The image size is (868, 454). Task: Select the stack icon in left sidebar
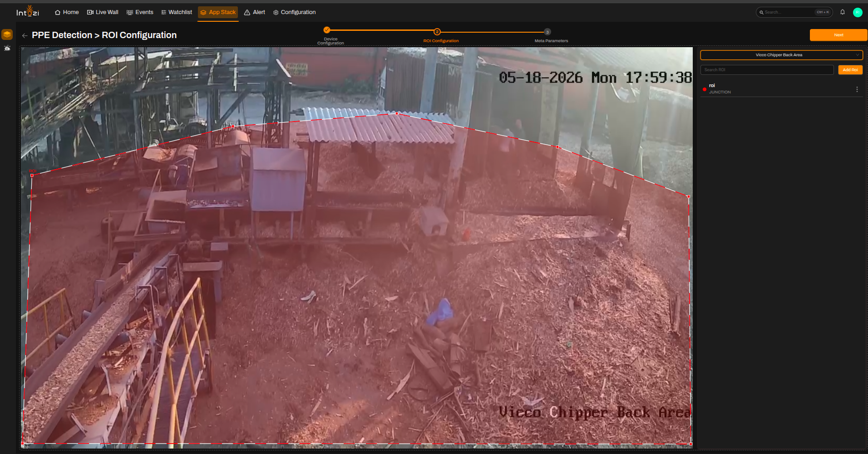[x=7, y=34]
